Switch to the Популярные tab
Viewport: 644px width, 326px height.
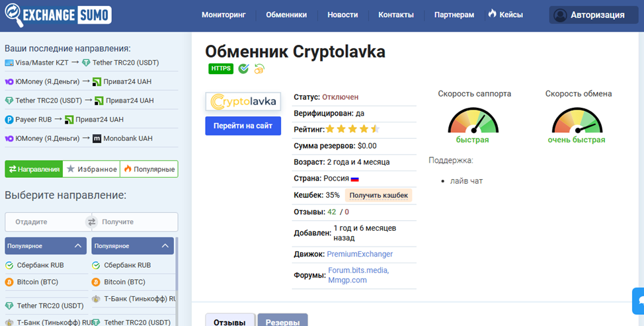149,169
